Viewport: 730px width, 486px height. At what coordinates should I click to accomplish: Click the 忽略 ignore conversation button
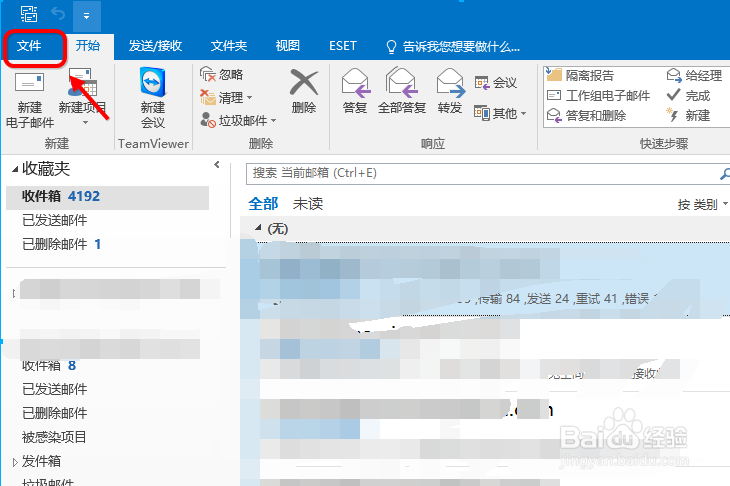[222, 74]
